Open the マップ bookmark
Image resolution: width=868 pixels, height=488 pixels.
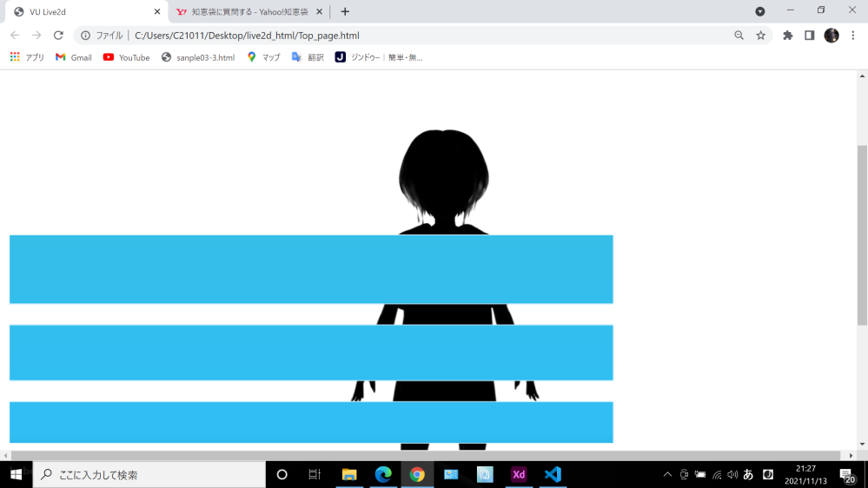point(263,57)
